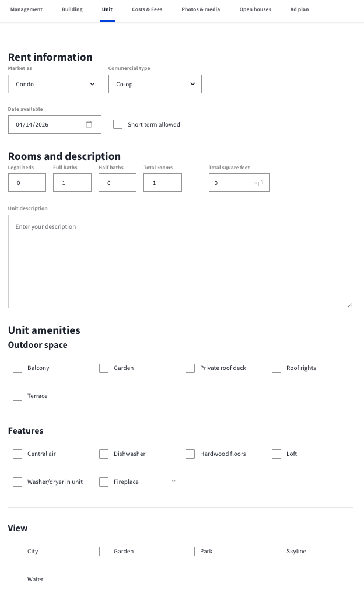This screenshot has width=364, height=600.
Task: Toggle the Washer/dryer in unit checkbox
Action: [x=17, y=482]
